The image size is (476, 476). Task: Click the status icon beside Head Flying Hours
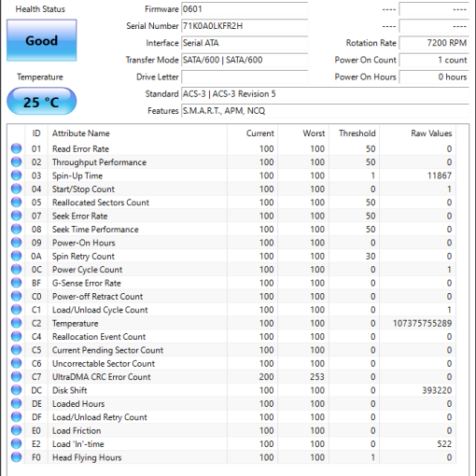(x=16, y=457)
